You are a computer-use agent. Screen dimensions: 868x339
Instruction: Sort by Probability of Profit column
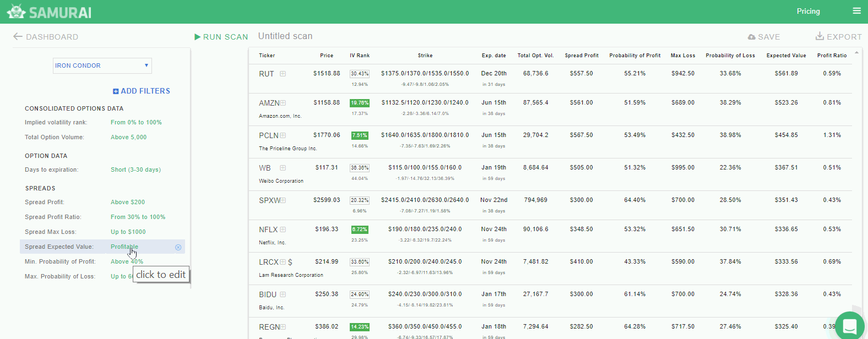pyautogui.click(x=635, y=56)
